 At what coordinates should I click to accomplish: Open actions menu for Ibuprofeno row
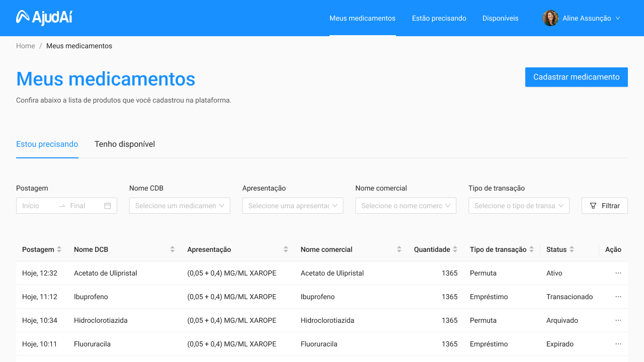click(x=618, y=297)
